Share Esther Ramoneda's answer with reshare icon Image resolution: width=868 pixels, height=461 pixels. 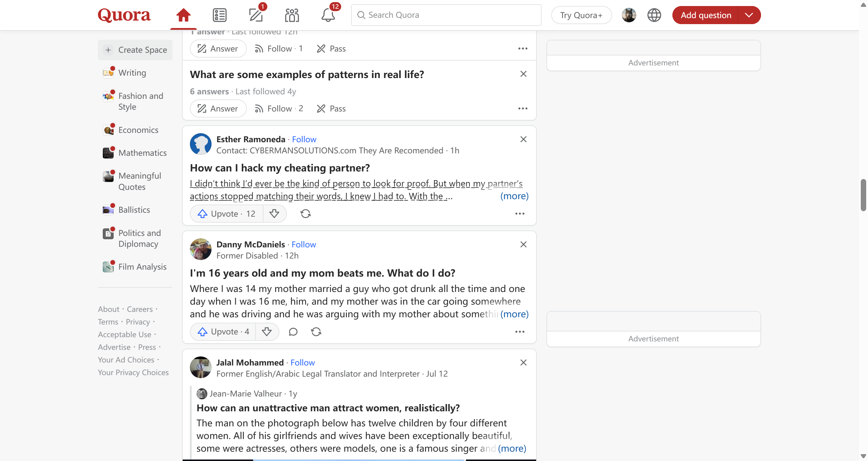(x=305, y=214)
